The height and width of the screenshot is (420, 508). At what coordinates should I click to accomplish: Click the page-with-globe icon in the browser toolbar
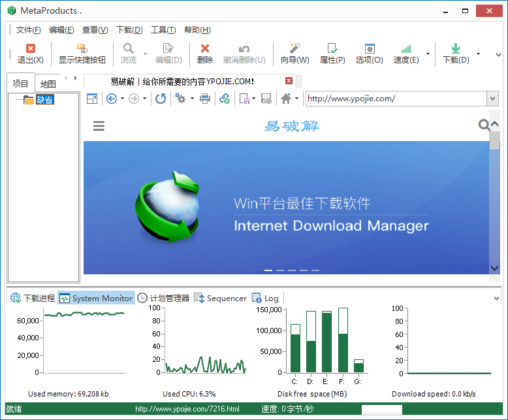pos(266,99)
